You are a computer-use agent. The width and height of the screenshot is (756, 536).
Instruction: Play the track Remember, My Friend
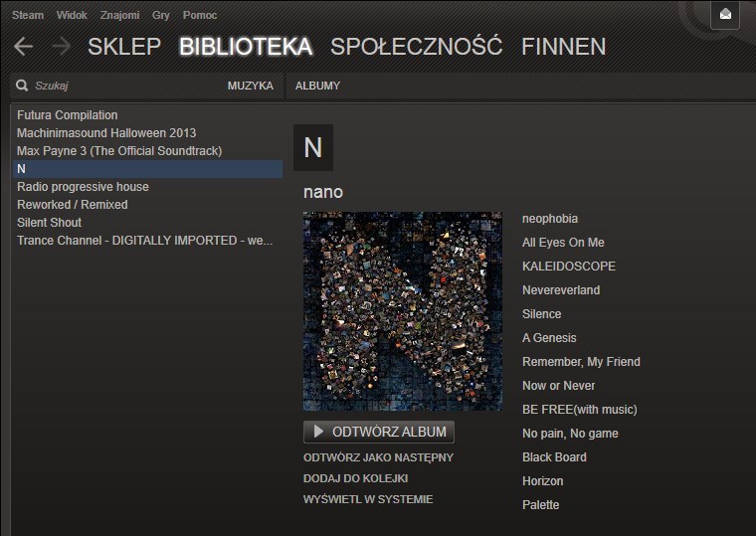(x=582, y=362)
